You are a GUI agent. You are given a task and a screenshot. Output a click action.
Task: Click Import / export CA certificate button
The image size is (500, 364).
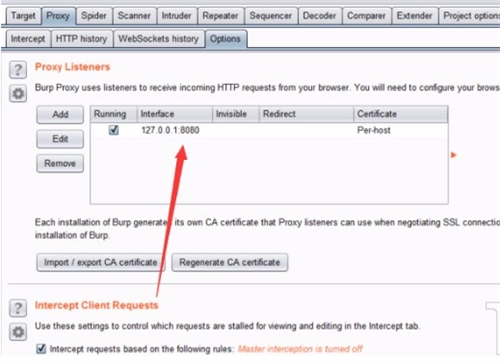tap(100, 262)
